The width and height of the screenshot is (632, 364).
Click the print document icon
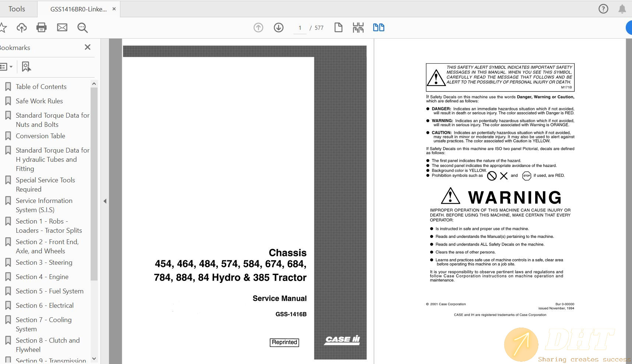[42, 28]
